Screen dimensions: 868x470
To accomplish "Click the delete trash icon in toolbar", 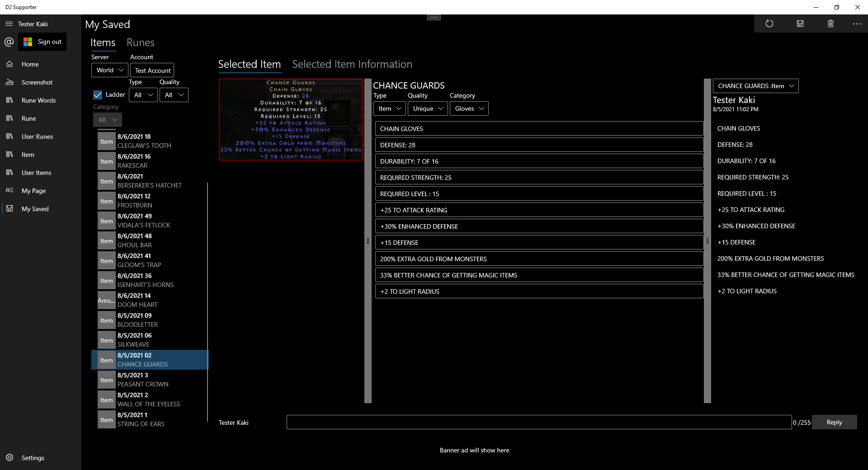I will tap(830, 23).
